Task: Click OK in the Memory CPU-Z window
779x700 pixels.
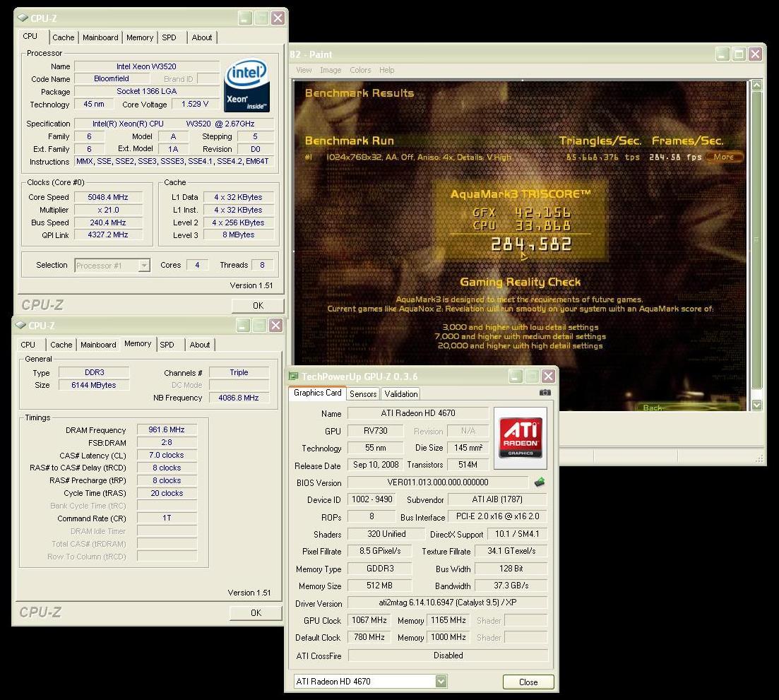Action: (x=256, y=612)
